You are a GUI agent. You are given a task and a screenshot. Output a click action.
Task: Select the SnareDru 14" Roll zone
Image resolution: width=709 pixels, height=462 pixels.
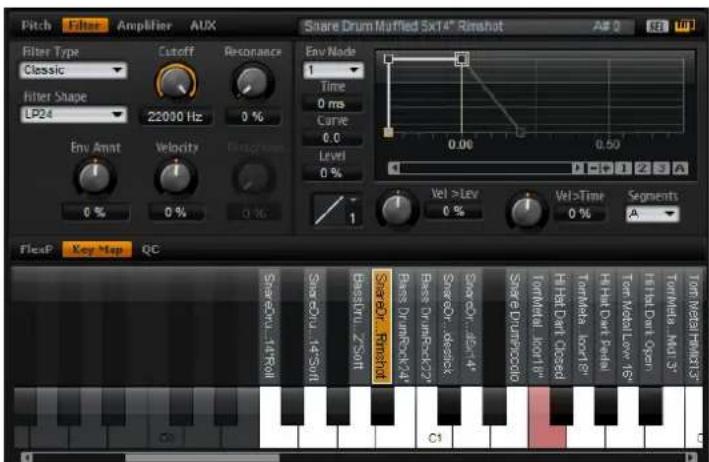pyautogui.click(x=269, y=327)
